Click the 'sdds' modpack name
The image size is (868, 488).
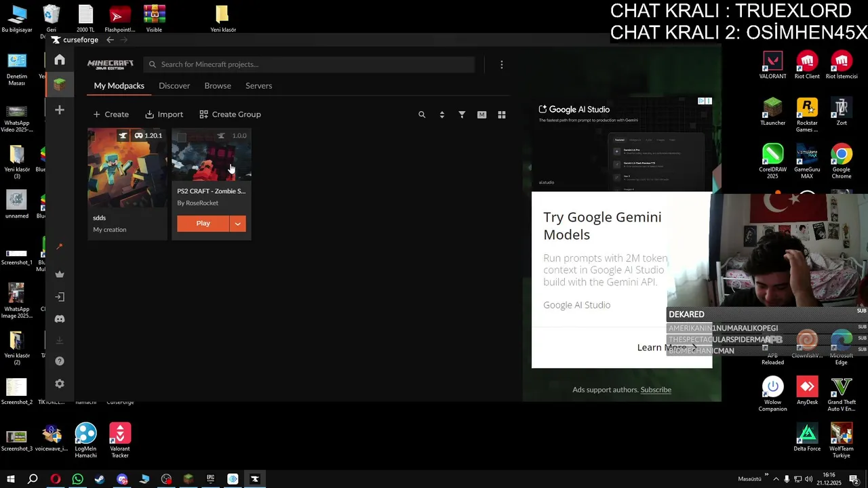pyautogui.click(x=99, y=218)
